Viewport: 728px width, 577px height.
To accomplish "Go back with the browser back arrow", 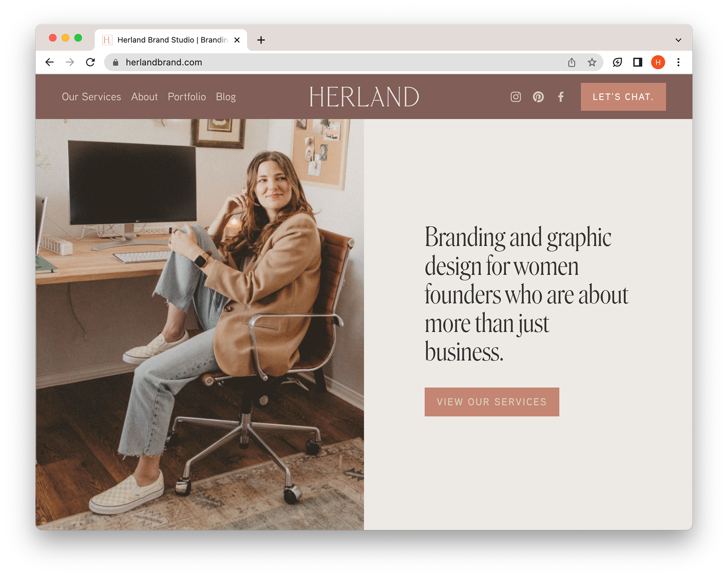I will point(50,62).
